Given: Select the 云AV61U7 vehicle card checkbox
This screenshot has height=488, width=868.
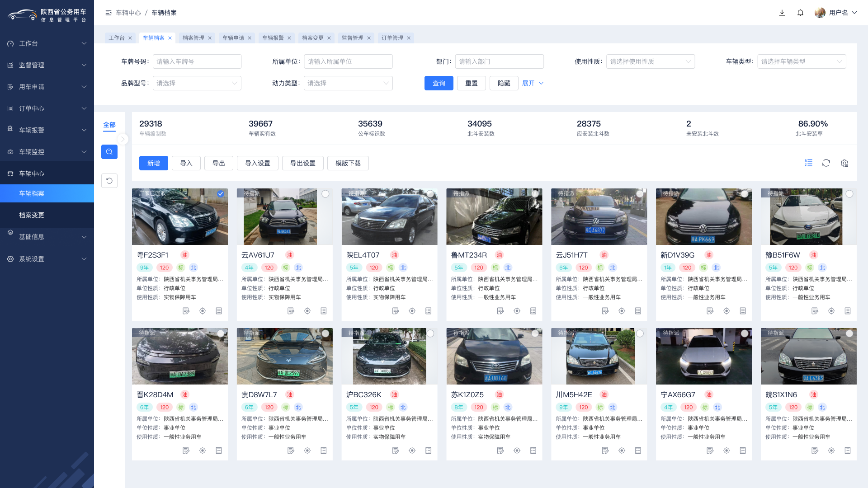Looking at the screenshot, I should (325, 194).
